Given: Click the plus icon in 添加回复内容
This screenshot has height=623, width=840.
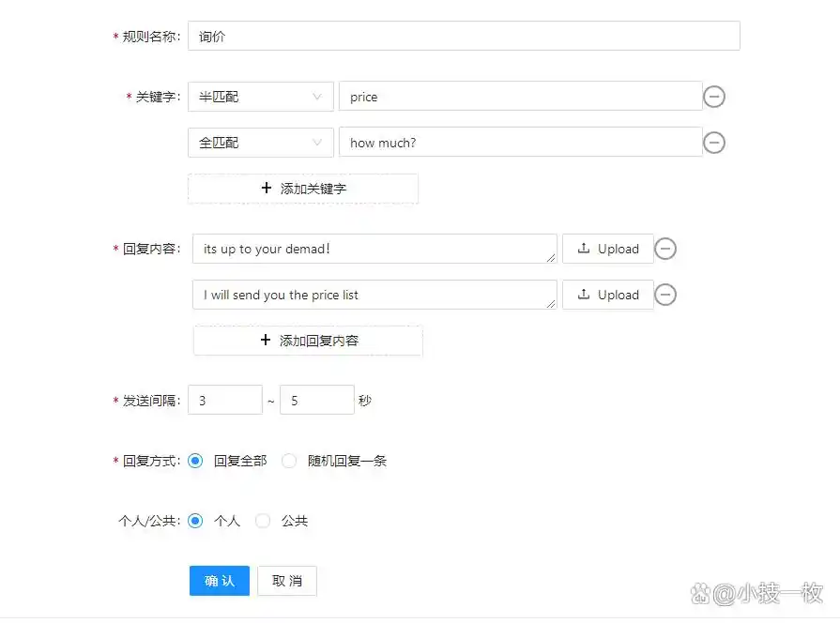Looking at the screenshot, I should 266,341.
